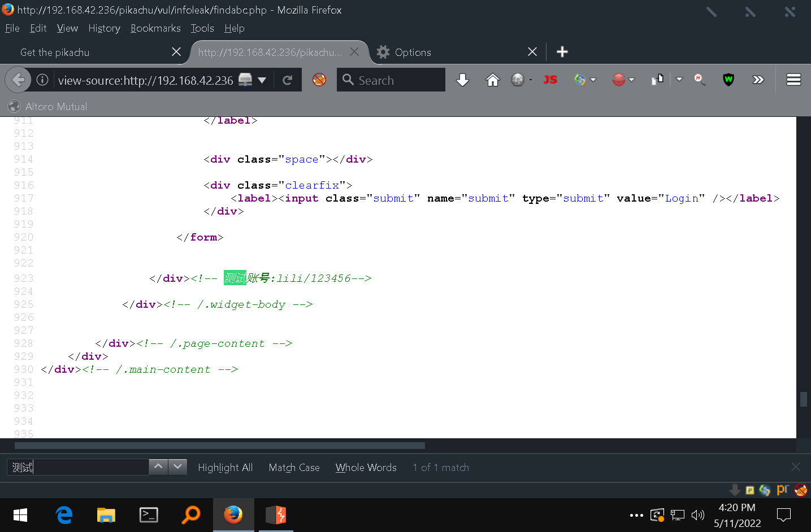Viewport: 811px width, 532px height.
Task: Open the Edit menu
Action: (x=38, y=28)
